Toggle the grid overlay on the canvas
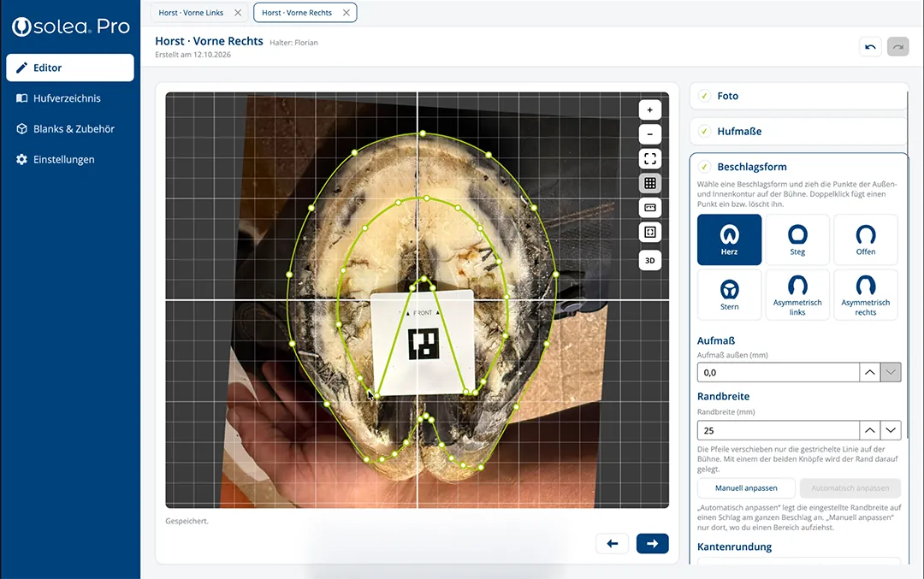This screenshot has height=579, width=924. [x=650, y=183]
